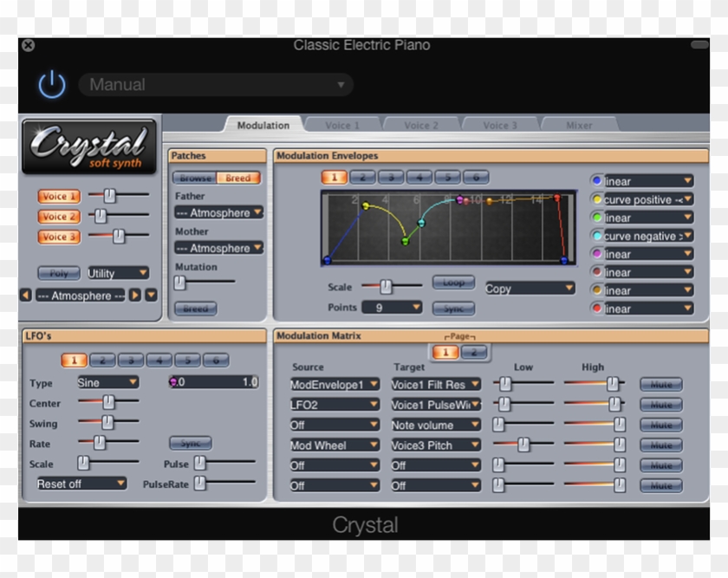Mute the ModEnvelope1 matrix row
This screenshot has height=578, width=728.
pyautogui.click(x=661, y=385)
